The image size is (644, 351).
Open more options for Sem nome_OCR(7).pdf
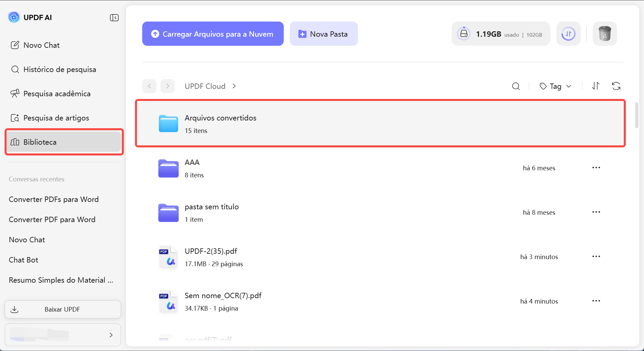(x=596, y=301)
